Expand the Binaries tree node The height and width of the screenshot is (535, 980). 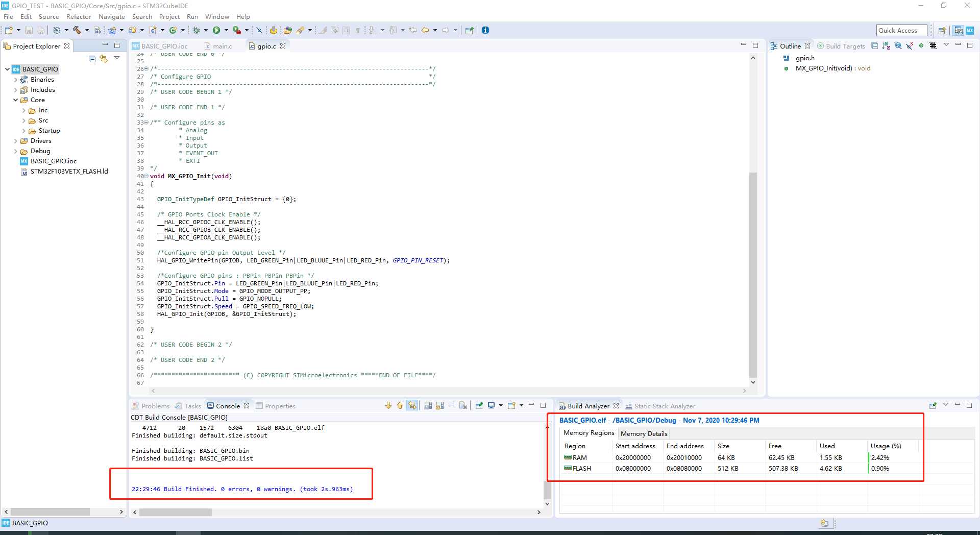[x=15, y=80]
